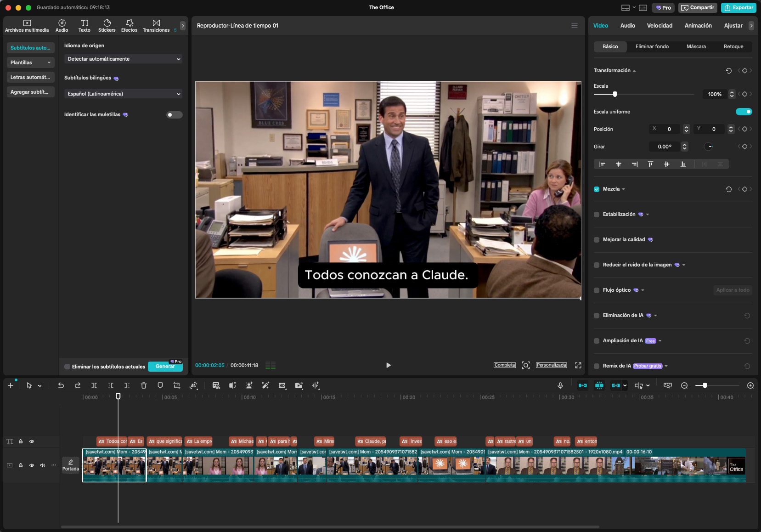Image resolution: width=761 pixels, height=532 pixels.
Task: Expand Eliminación de IA options
Action: pos(655,316)
